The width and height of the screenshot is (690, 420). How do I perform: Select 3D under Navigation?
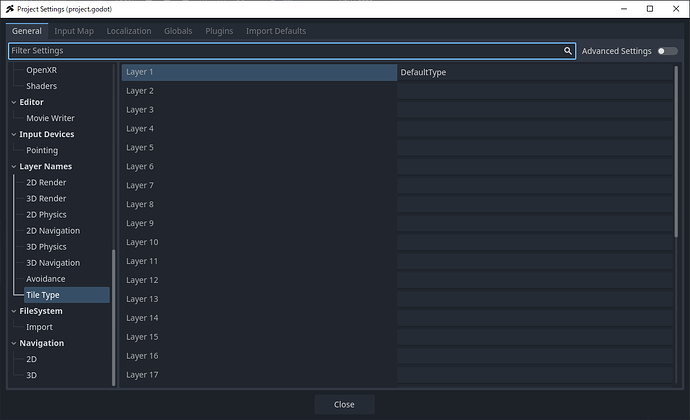[x=31, y=375]
